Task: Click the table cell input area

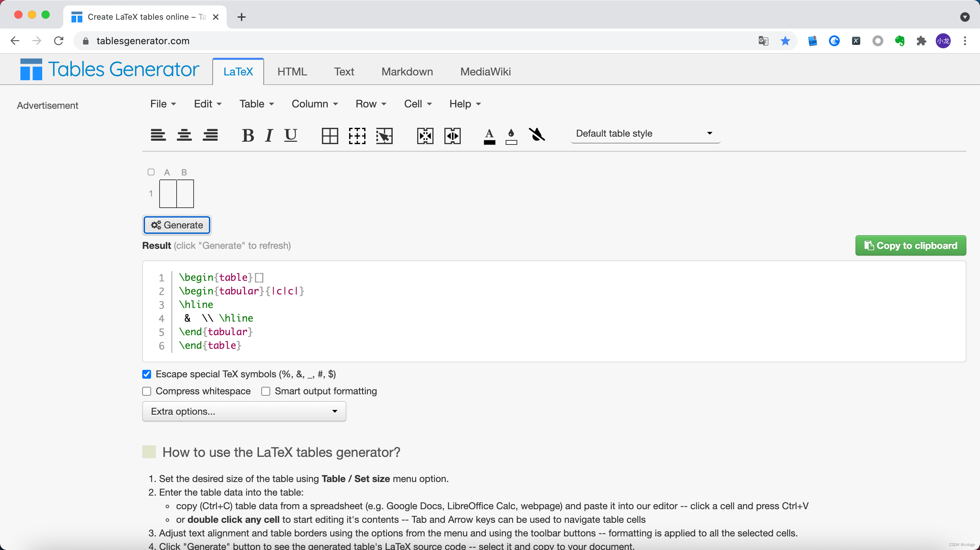Action: (168, 194)
